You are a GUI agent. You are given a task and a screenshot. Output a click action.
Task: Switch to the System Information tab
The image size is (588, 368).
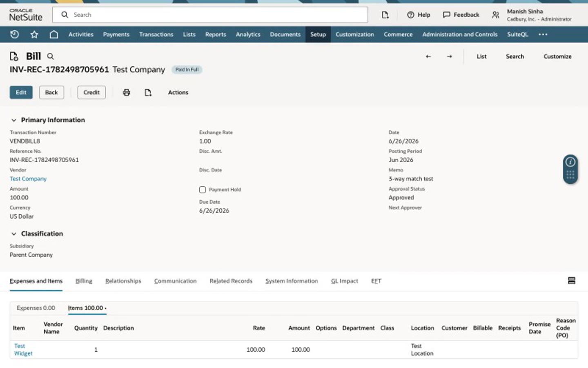pyautogui.click(x=292, y=281)
